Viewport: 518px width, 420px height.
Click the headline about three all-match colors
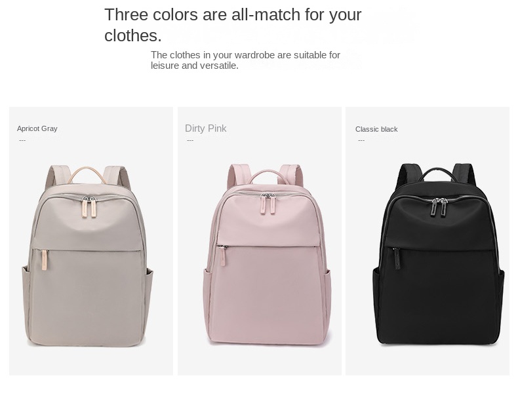click(x=233, y=25)
